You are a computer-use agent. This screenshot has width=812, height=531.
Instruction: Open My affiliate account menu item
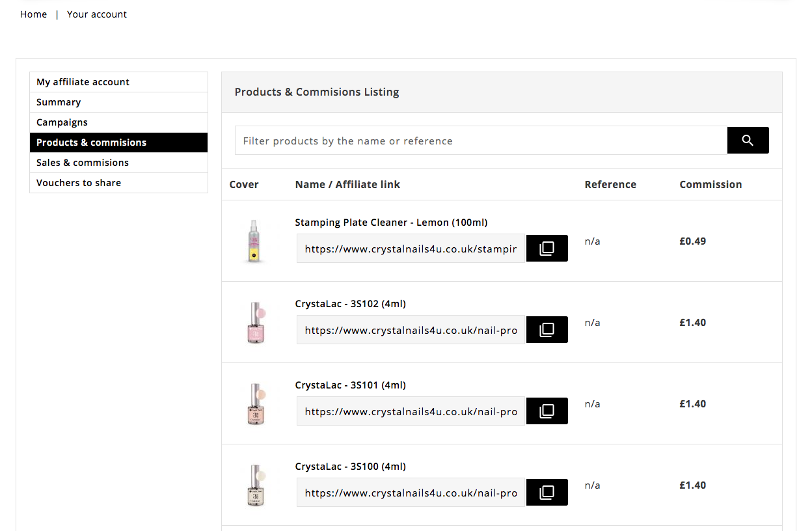click(83, 82)
